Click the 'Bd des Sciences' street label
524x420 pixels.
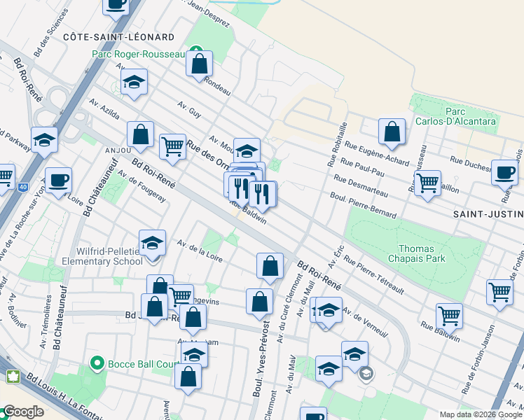click(x=51, y=32)
